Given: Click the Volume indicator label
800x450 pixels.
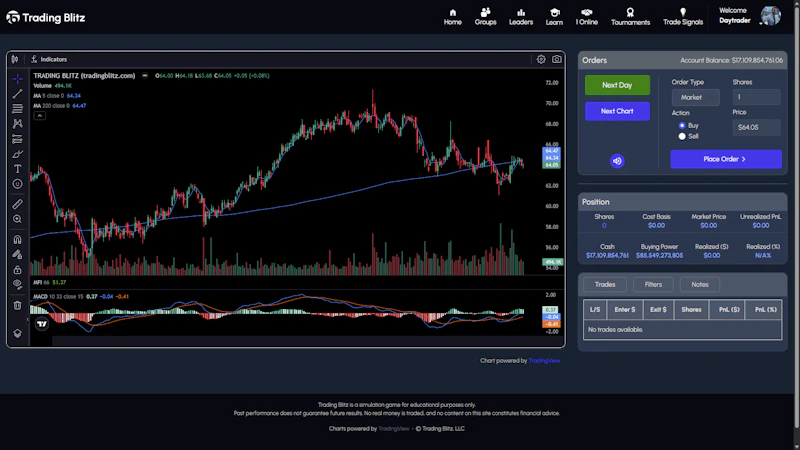Looking at the screenshot, I should (x=42, y=86).
